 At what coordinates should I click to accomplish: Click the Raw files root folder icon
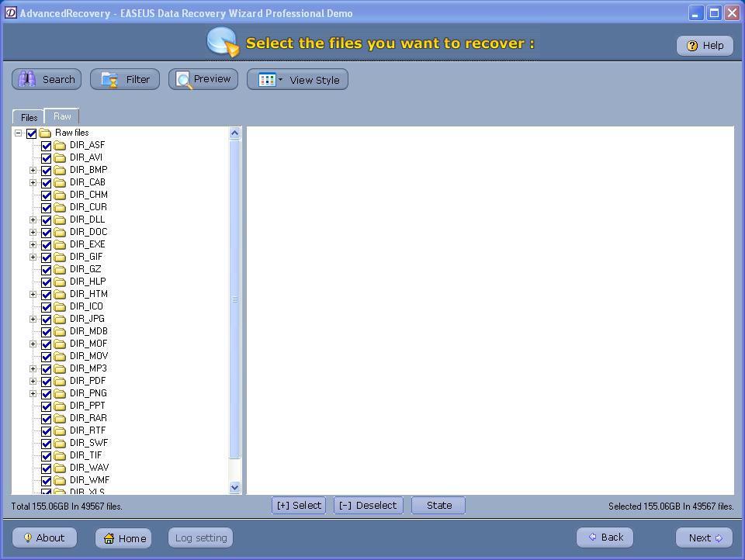coord(45,133)
